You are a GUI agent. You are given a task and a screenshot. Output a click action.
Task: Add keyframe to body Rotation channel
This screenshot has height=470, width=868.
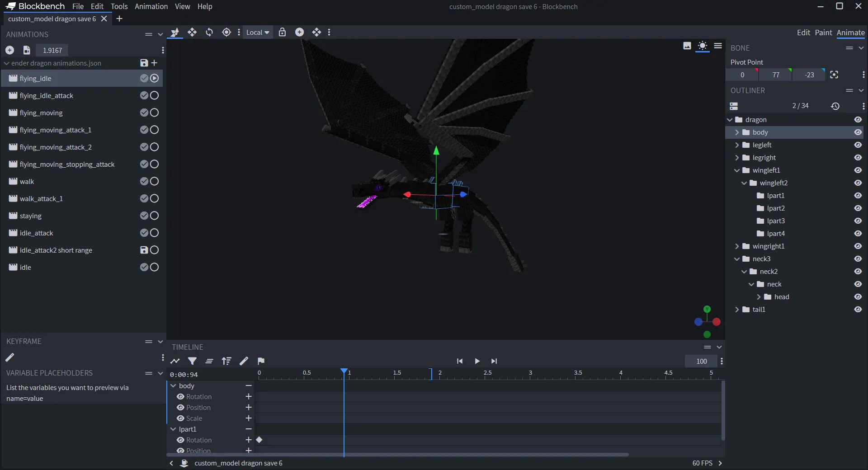[x=249, y=396]
